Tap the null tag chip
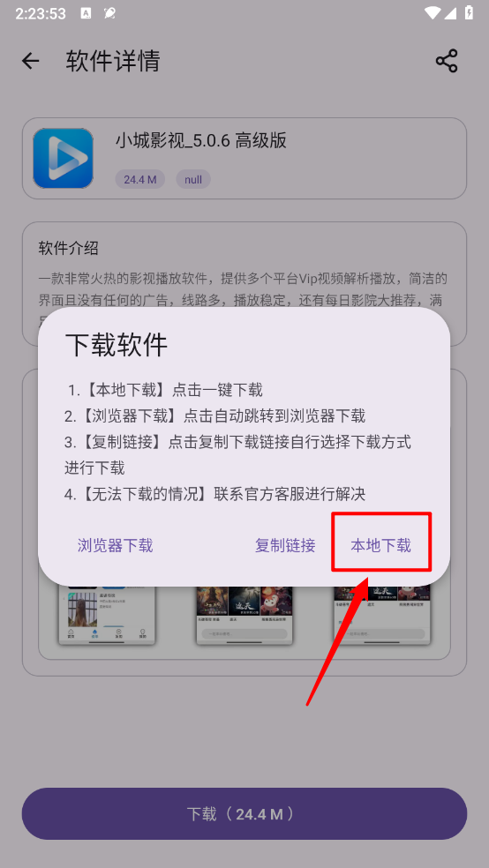Image resolution: width=489 pixels, height=868 pixels. pyautogui.click(x=193, y=179)
